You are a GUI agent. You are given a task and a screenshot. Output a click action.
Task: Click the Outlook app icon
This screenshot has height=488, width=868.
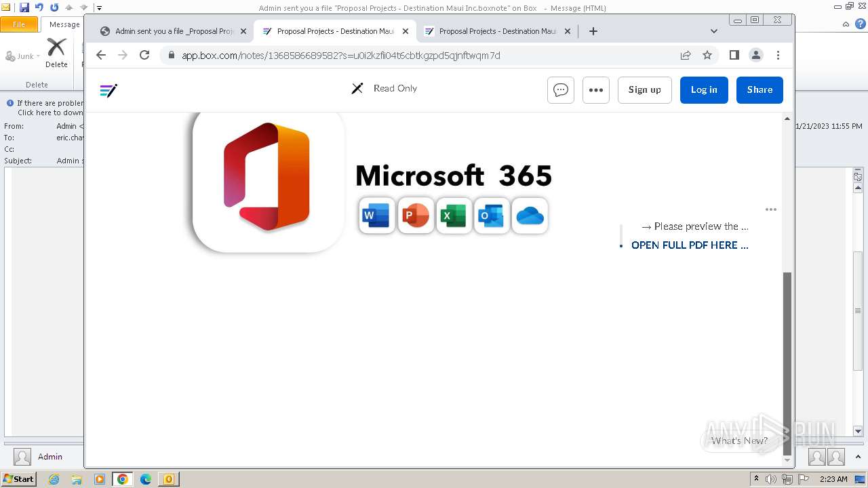[x=492, y=216]
